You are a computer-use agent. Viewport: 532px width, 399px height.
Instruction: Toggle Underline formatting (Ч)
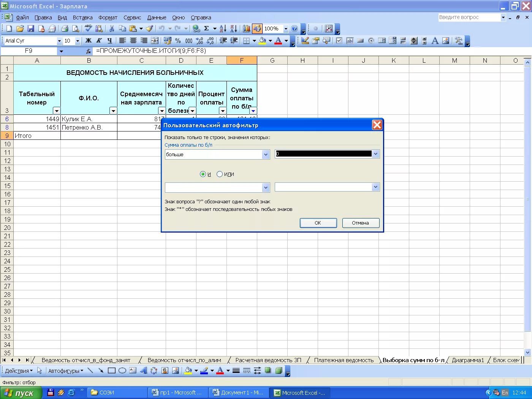click(x=109, y=41)
